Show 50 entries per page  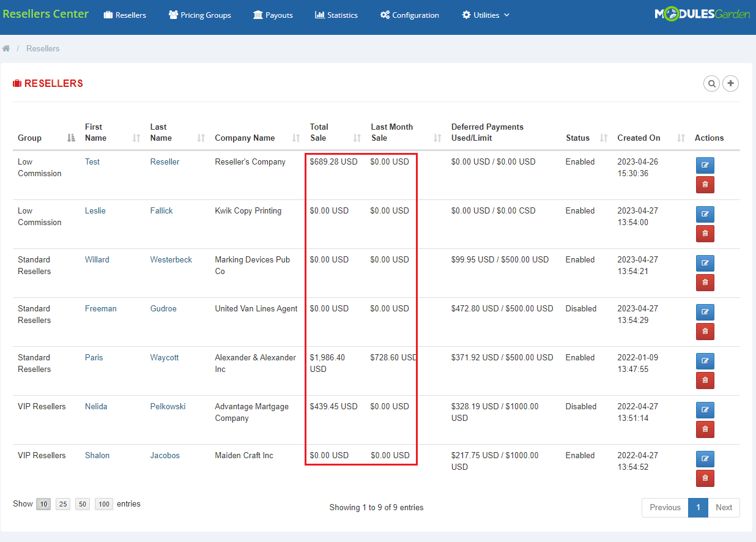[x=83, y=504]
